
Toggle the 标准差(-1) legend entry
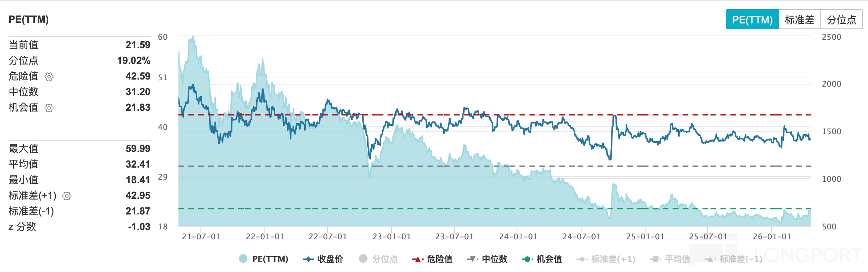734,259
